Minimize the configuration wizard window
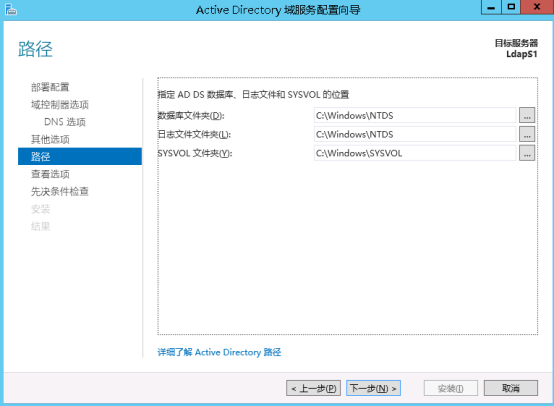Screen dimensions: 554x406 (491, 7)
